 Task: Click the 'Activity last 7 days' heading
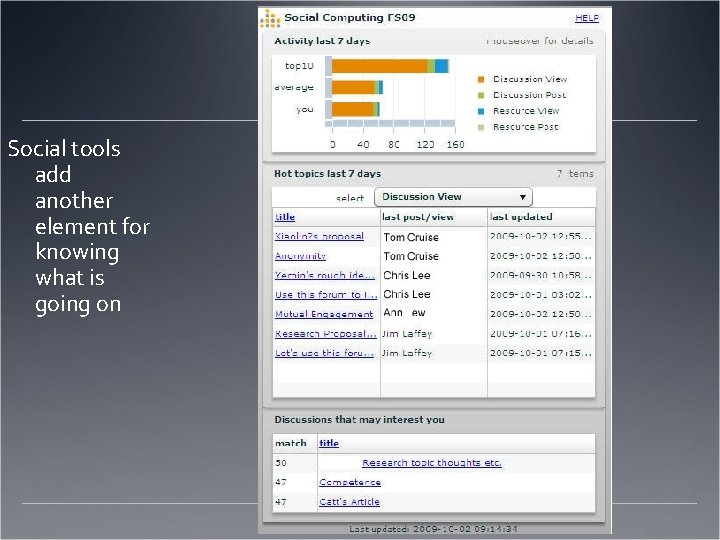click(x=322, y=41)
